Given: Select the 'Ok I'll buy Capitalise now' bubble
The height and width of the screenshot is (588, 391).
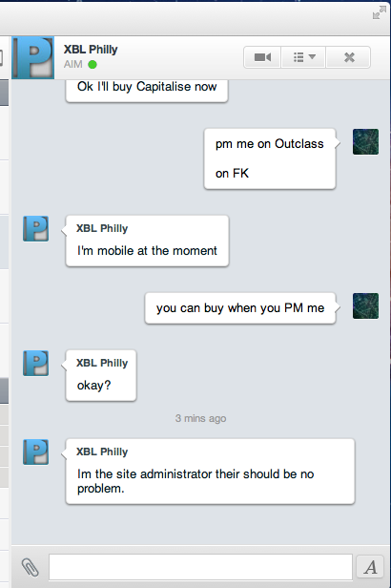Looking at the screenshot, I should [147, 91].
